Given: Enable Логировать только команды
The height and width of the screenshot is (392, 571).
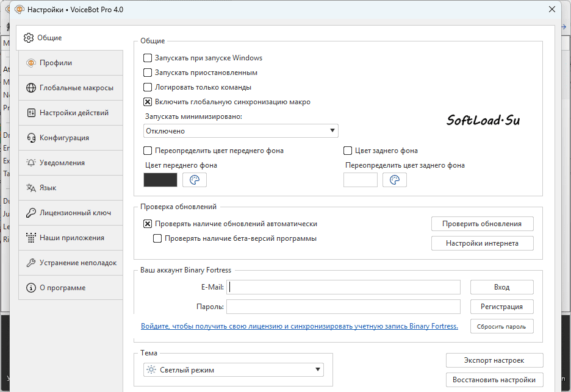Looking at the screenshot, I should point(148,87).
